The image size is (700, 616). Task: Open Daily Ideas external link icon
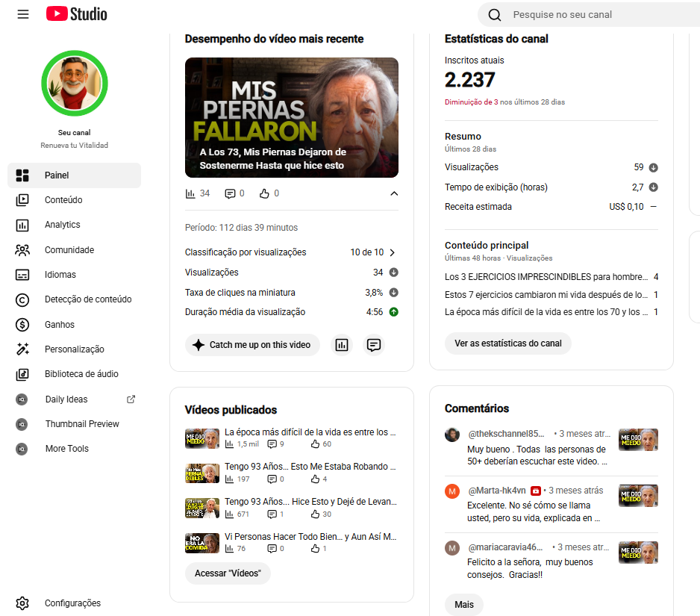tap(131, 399)
